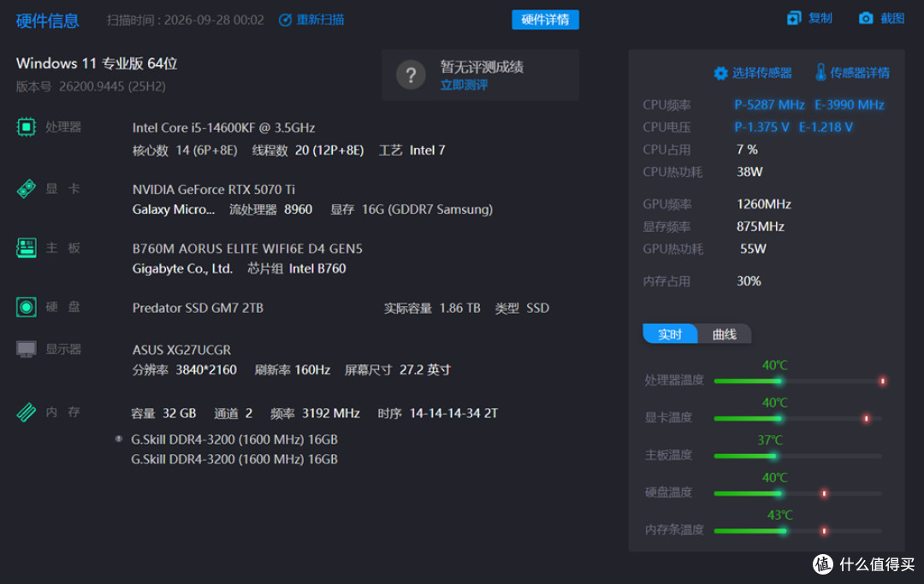Click the motherboard icon
This screenshot has width=924, height=584.
pos(26,248)
